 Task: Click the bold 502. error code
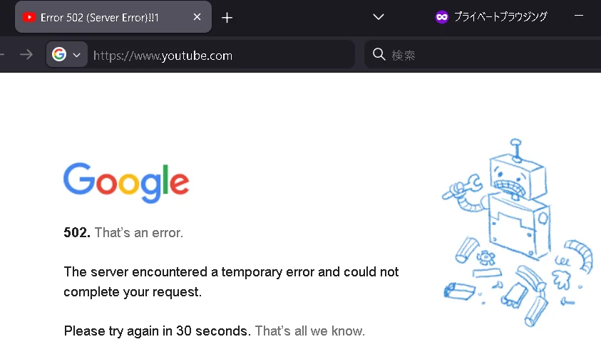pos(77,232)
